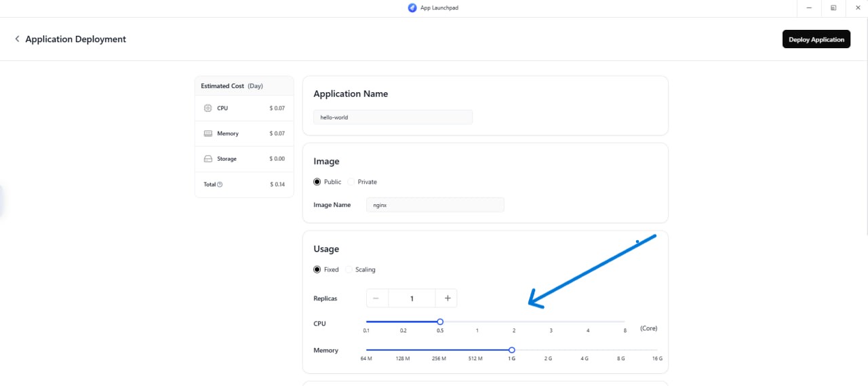Click the Image section heading
The height and width of the screenshot is (386, 868).
point(326,161)
